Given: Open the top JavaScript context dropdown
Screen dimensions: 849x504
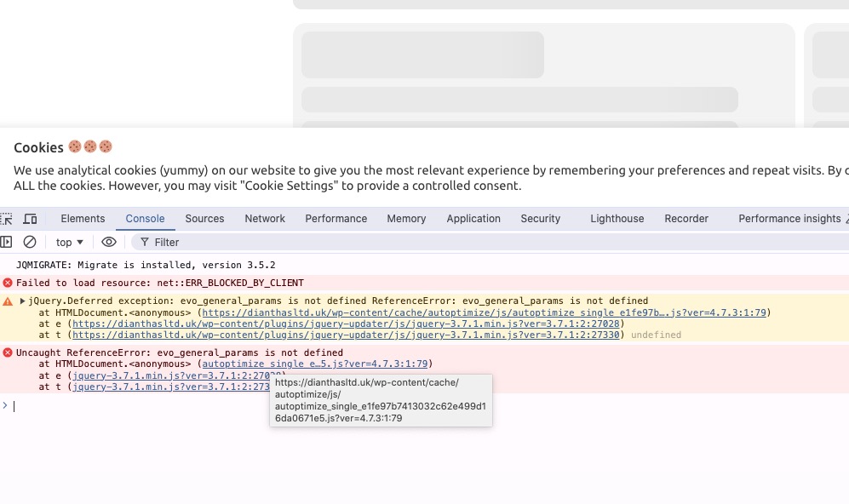Looking at the screenshot, I should [x=69, y=242].
